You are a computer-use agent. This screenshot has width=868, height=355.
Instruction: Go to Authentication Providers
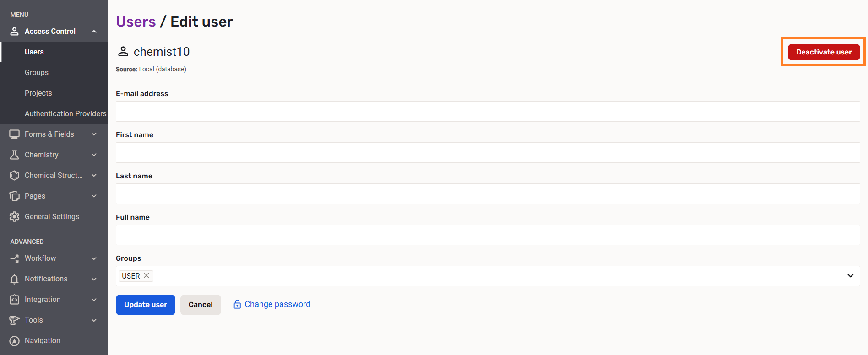pos(65,113)
